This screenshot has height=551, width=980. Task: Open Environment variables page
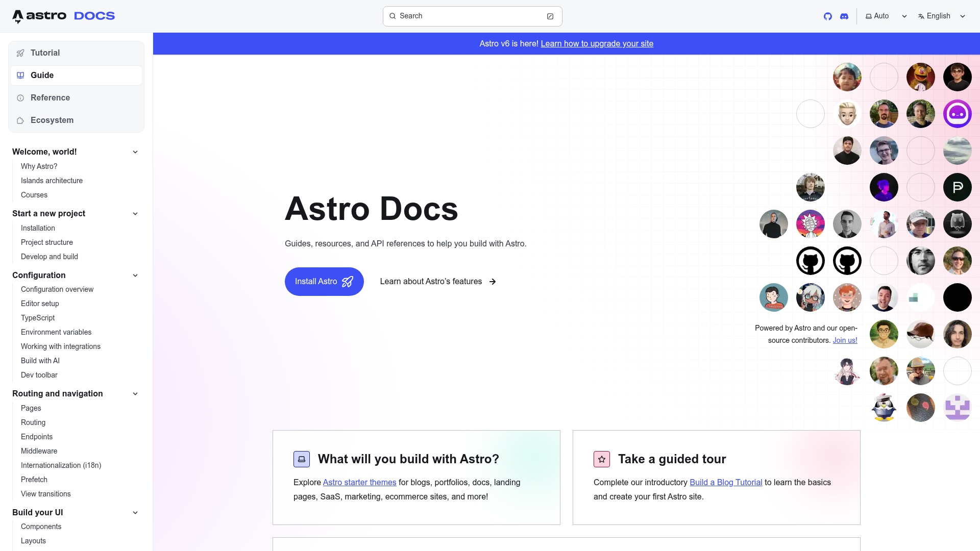(x=56, y=332)
